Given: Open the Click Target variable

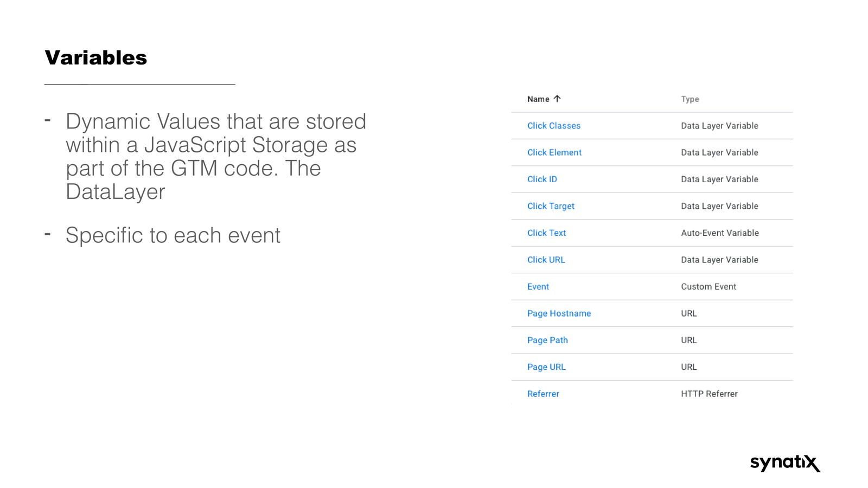Looking at the screenshot, I should pyautogui.click(x=551, y=206).
